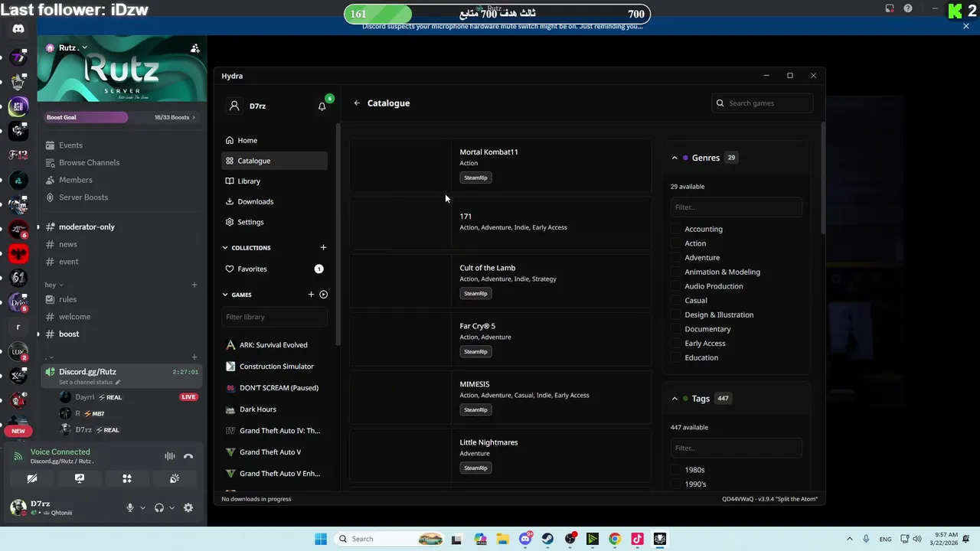Open Grand Theft Auto V in library
The width and height of the screenshot is (980, 551).
coord(274,452)
